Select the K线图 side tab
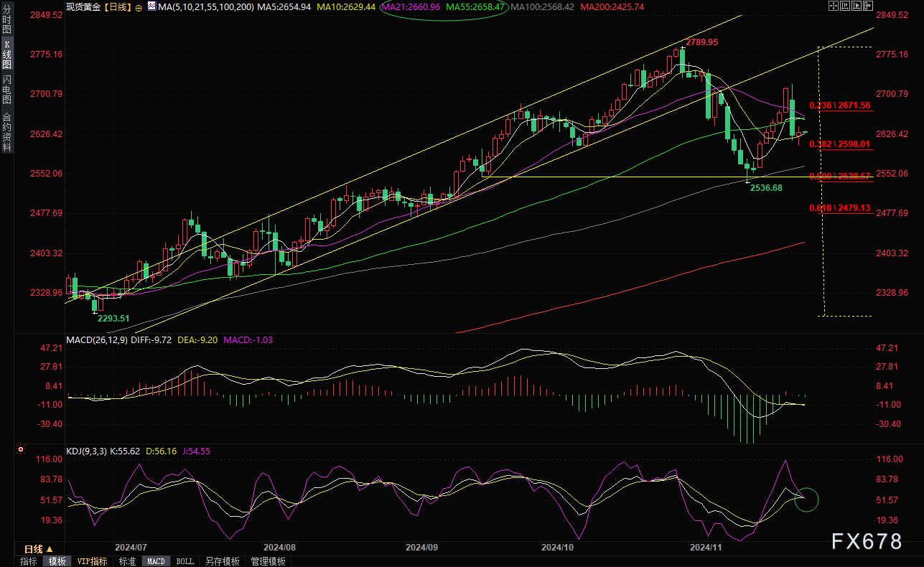Image resolution: width=924 pixels, height=567 pixels. pyautogui.click(x=6, y=53)
